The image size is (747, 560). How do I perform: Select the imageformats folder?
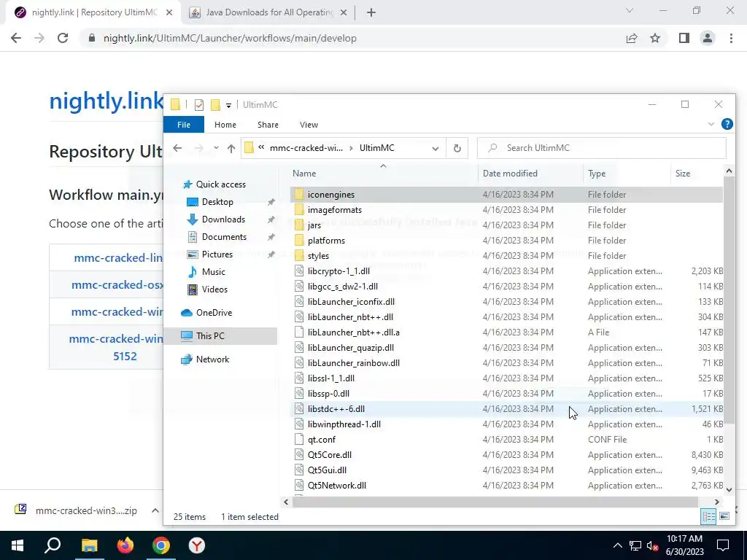[506, 210]
